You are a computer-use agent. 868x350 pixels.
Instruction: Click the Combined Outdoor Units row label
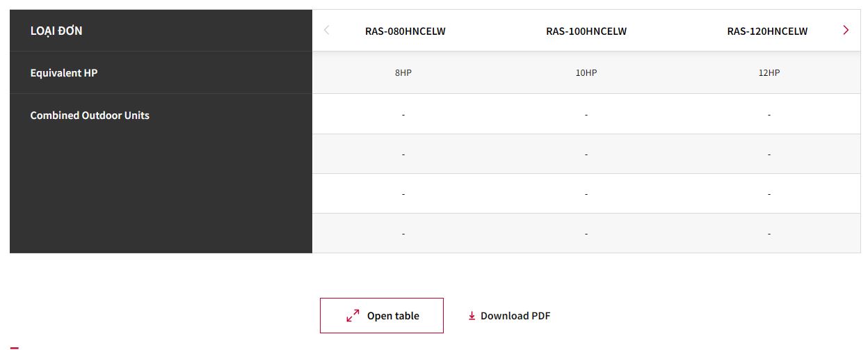point(90,116)
